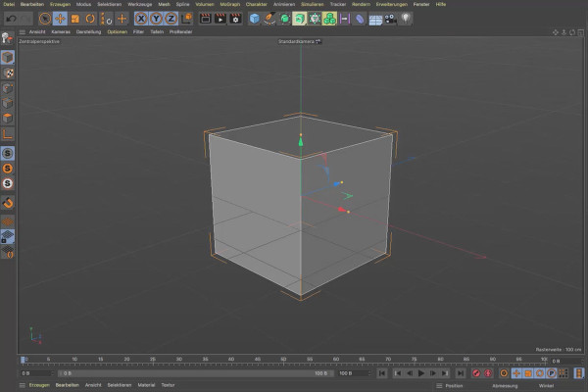
Task: Add a floor environment object
Action: pyautogui.click(x=375, y=19)
